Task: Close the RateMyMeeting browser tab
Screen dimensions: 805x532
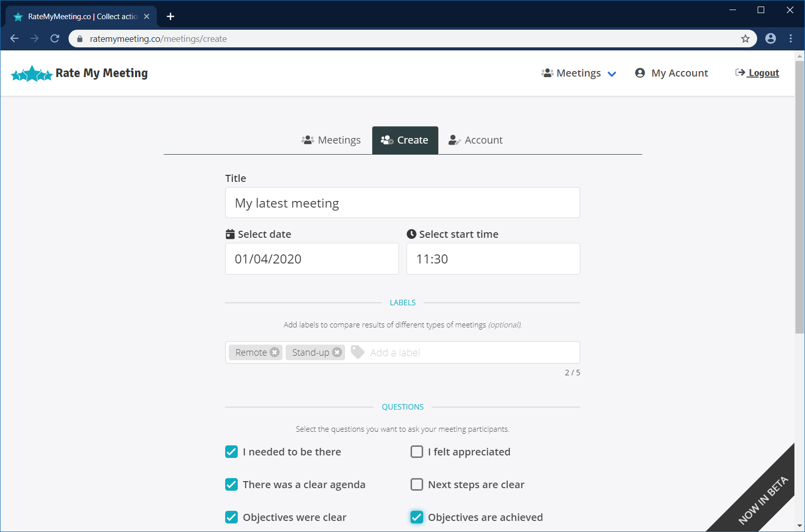Action: click(147, 17)
